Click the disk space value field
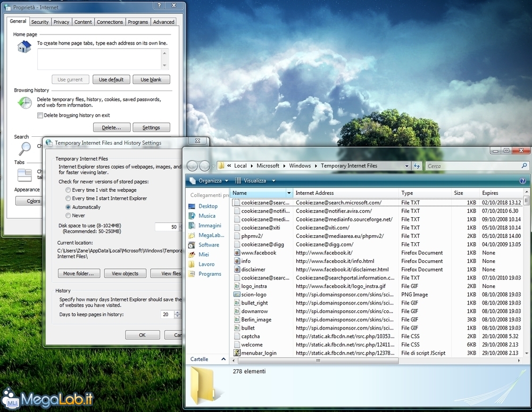The width and height of the screenshot is (532, 412). coord(166,227)
